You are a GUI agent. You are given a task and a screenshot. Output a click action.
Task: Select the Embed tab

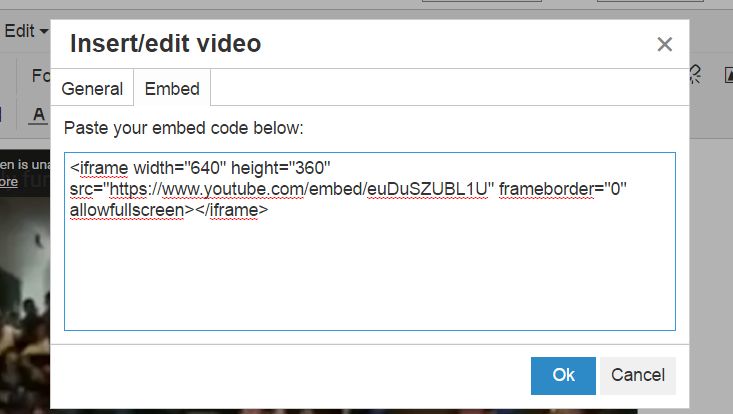pos(172,88)
